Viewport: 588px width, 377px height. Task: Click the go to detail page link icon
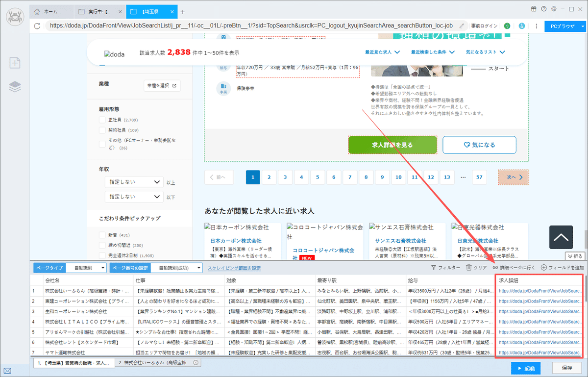[514, 268]
